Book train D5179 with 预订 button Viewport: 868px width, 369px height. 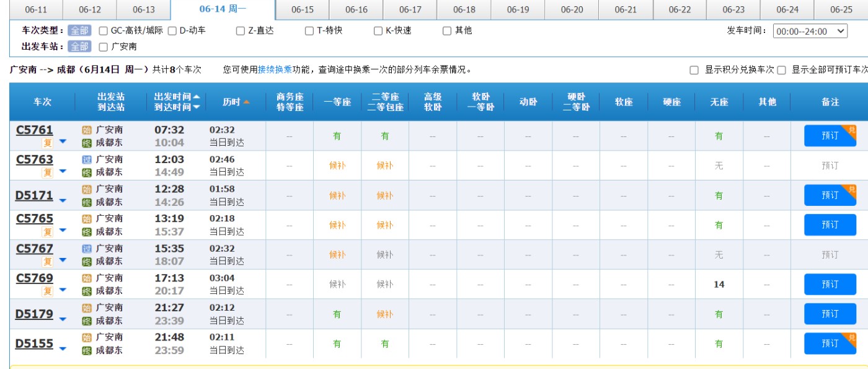tap(830, 314)
